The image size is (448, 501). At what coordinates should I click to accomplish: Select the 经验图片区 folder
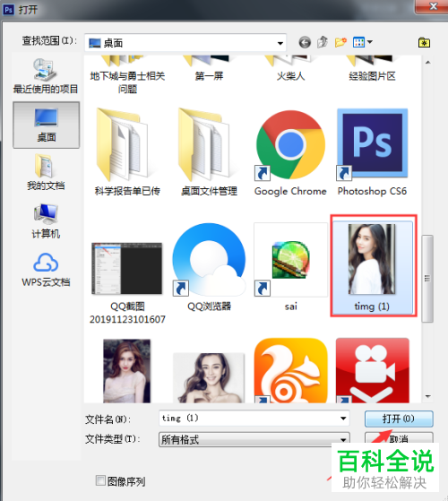(373, 69)
